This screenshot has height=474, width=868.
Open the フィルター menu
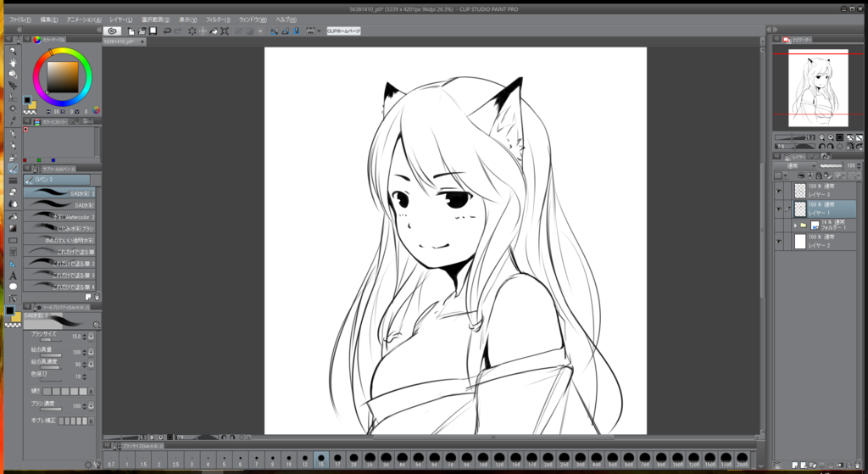click(218, 20)
